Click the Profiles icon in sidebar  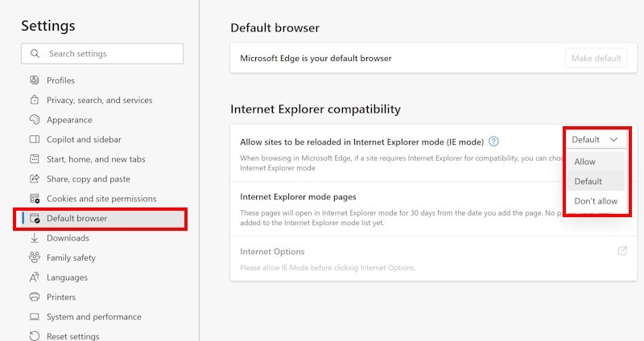[35, 80]
